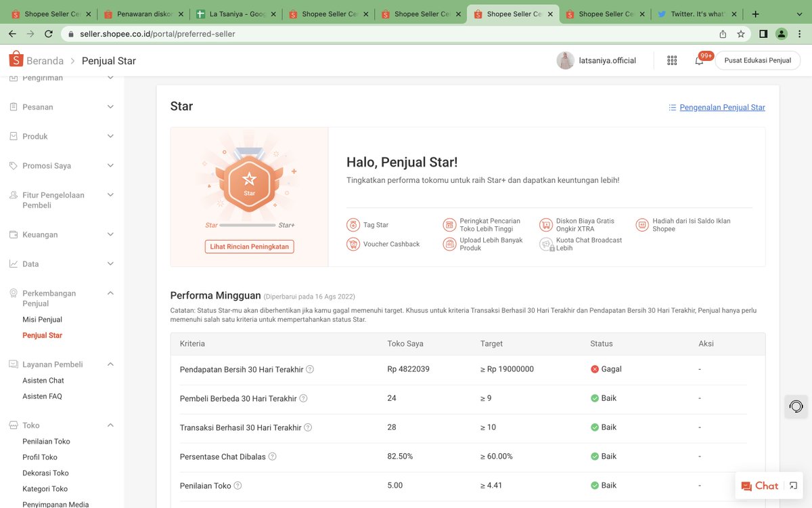Collapse the Toko sidebar section

[111, 425]
